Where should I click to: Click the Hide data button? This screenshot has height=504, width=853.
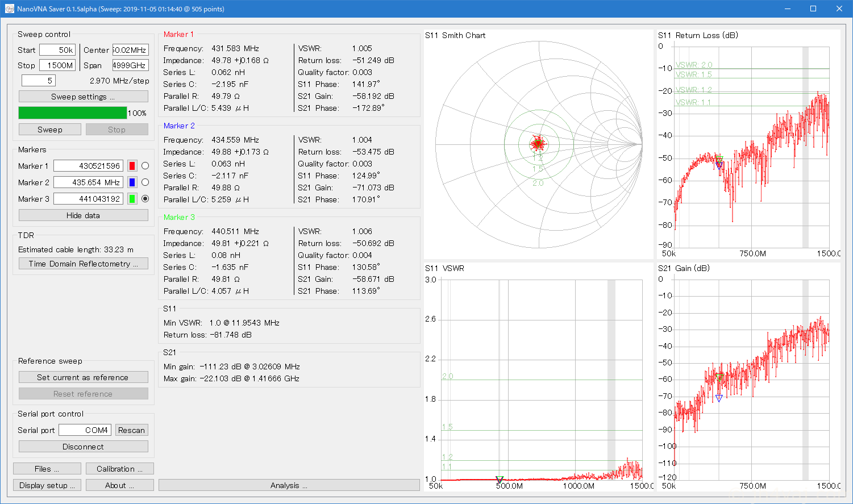[84, 215]
